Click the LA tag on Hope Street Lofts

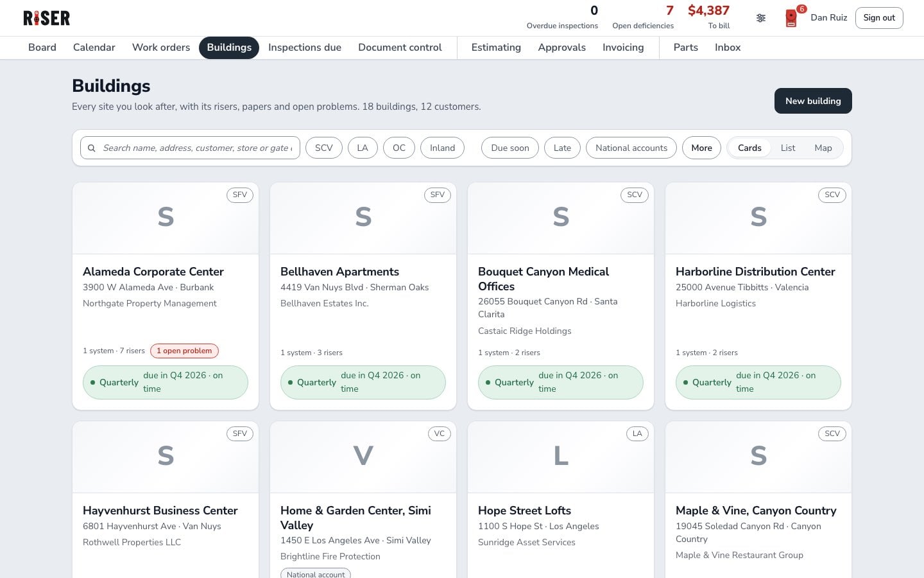coord(637,433)
